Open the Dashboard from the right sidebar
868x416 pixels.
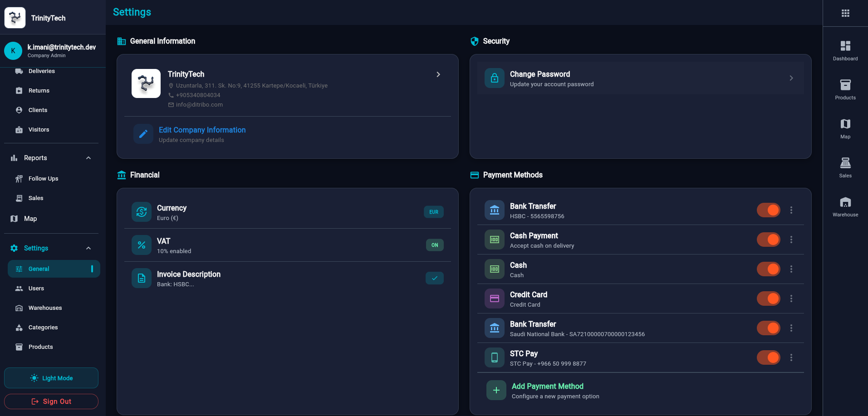tap(844, 49)
